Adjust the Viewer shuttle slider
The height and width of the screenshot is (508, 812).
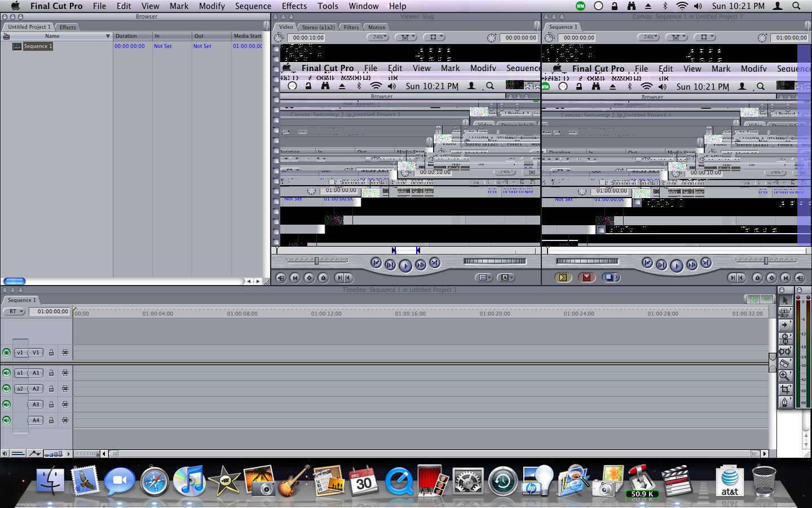pyautogui.click(x=316, y=261)
